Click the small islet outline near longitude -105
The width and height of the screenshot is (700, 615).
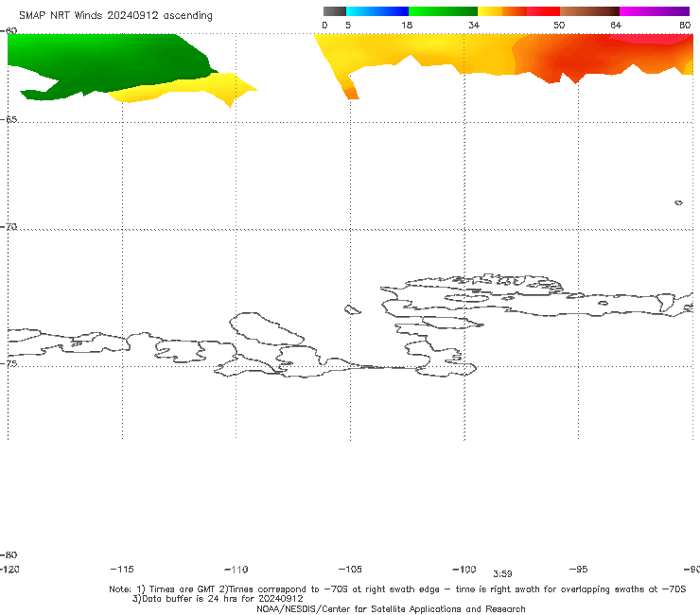pos(352,309)
